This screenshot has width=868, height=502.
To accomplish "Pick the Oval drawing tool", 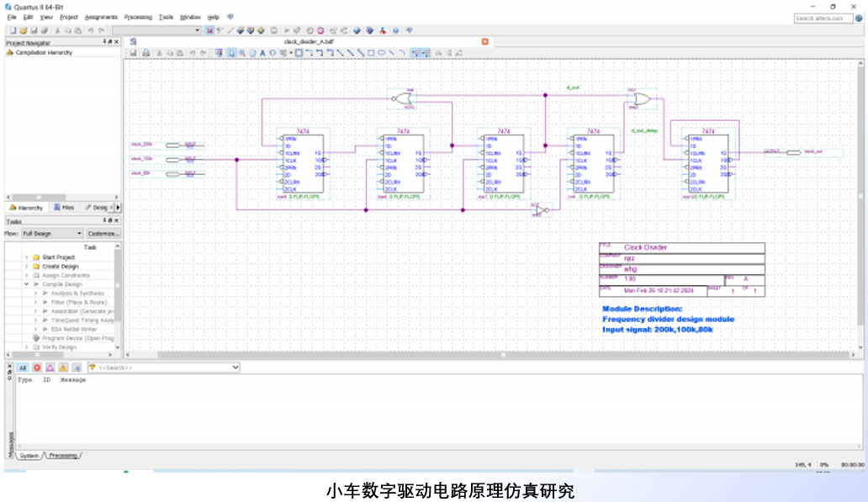I will click(381, 53).
